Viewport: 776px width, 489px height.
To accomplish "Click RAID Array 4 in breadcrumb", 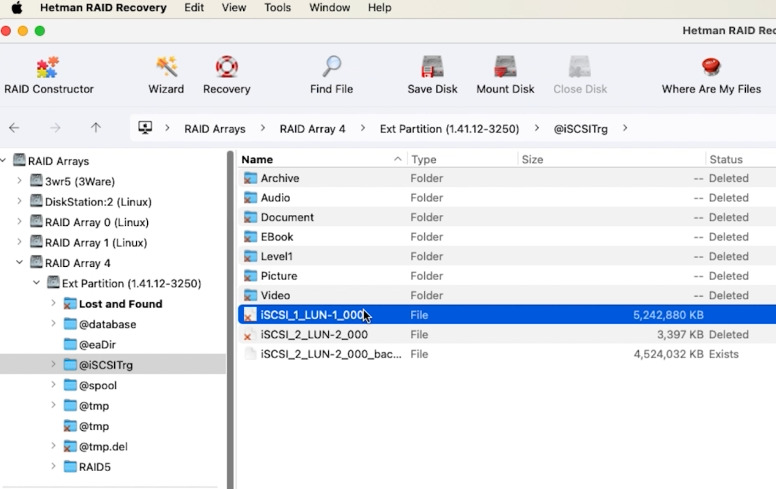I will (312, 129).
